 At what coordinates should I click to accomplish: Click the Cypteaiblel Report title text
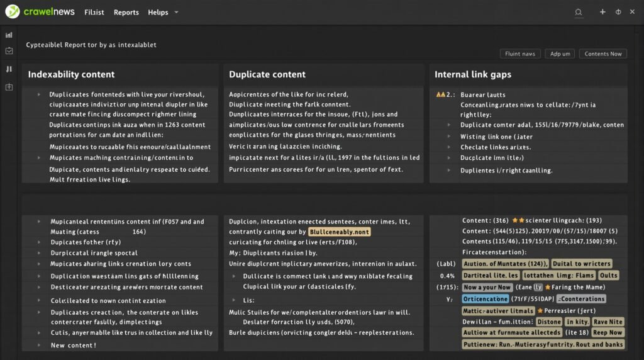point(91,45)
